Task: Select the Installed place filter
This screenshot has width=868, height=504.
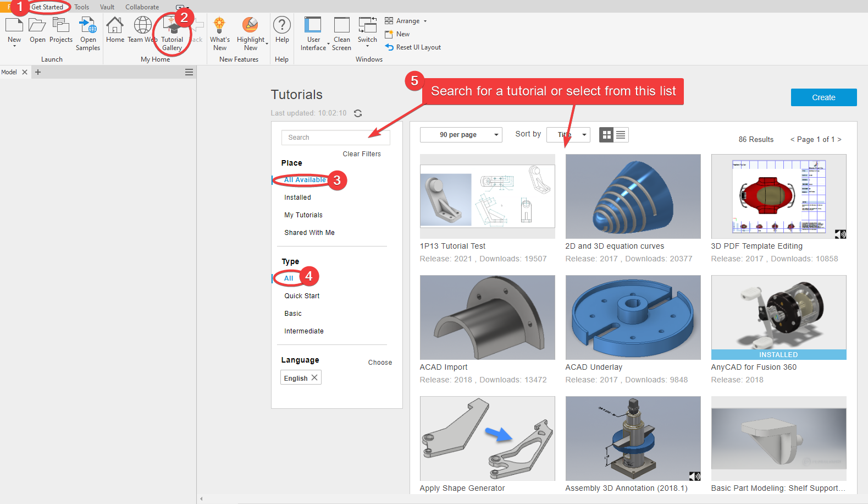Action: click(x=297, y=198)
